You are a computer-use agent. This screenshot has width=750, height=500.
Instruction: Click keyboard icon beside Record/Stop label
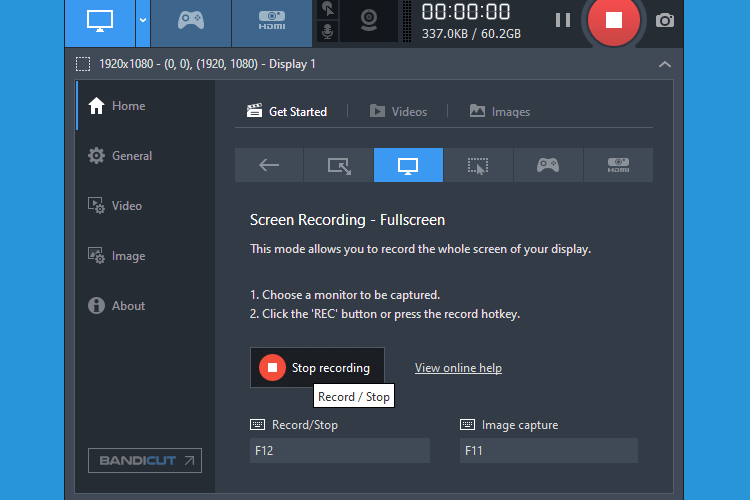point(257,424)
